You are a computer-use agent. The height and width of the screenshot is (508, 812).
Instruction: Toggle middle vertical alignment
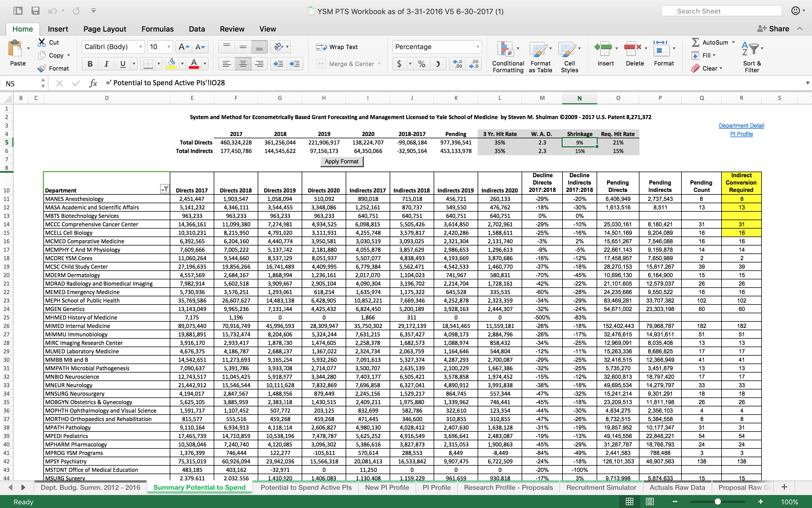point(243,47)
